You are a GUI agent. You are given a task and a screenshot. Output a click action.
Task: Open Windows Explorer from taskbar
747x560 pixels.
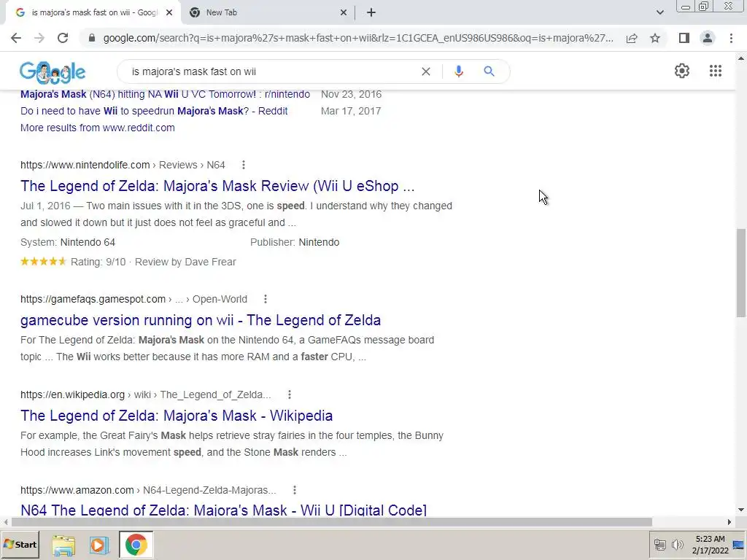(63, 545)
